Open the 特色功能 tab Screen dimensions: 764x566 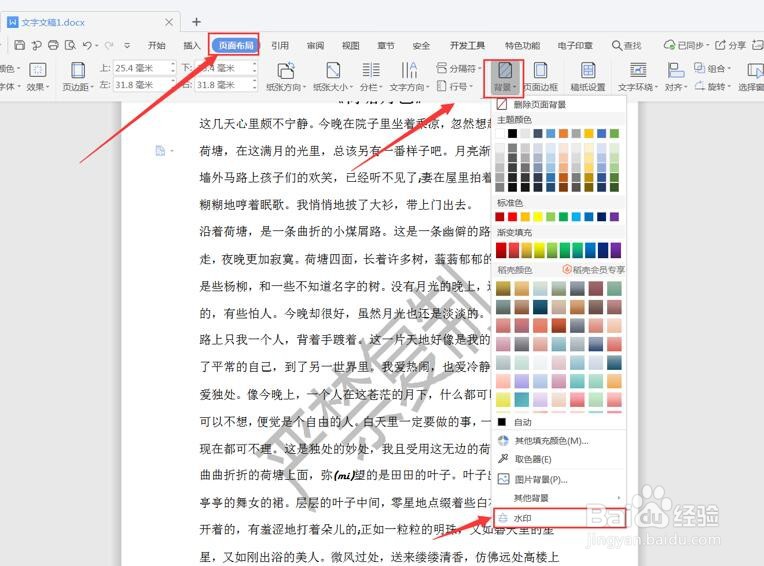click(522, 45)
